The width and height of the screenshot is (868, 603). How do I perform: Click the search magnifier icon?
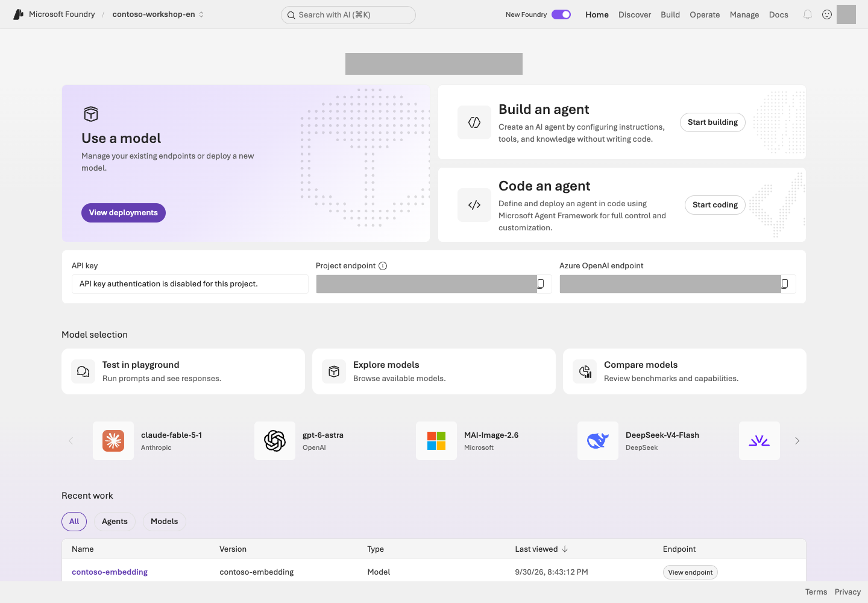click(x=291, y=15)
